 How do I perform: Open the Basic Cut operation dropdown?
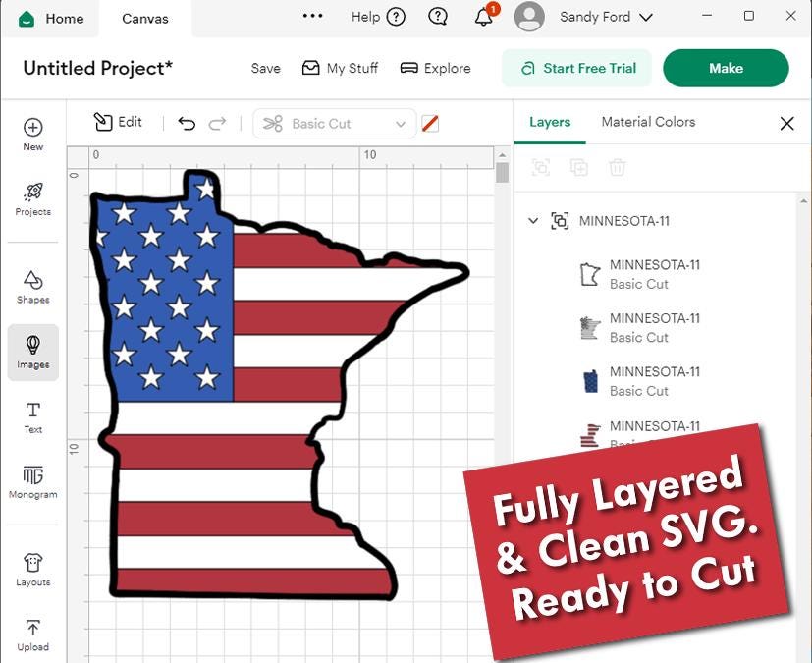[x=334, y=124]
